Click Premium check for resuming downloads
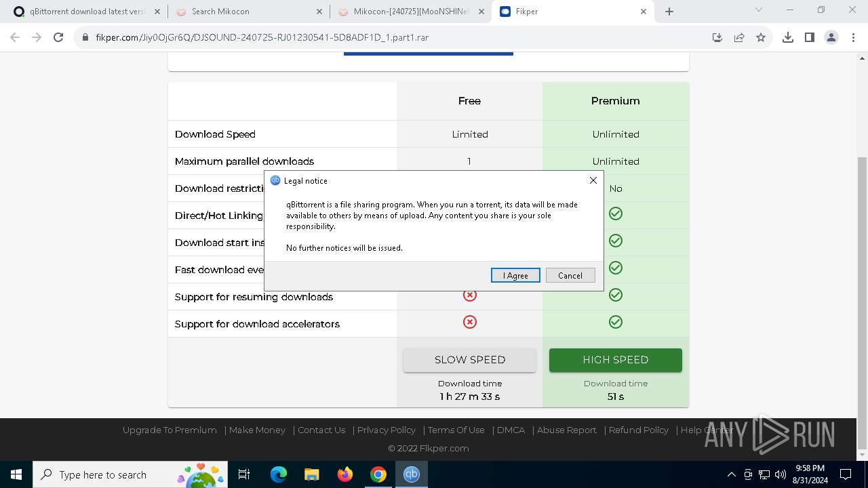 pos(616,295)
